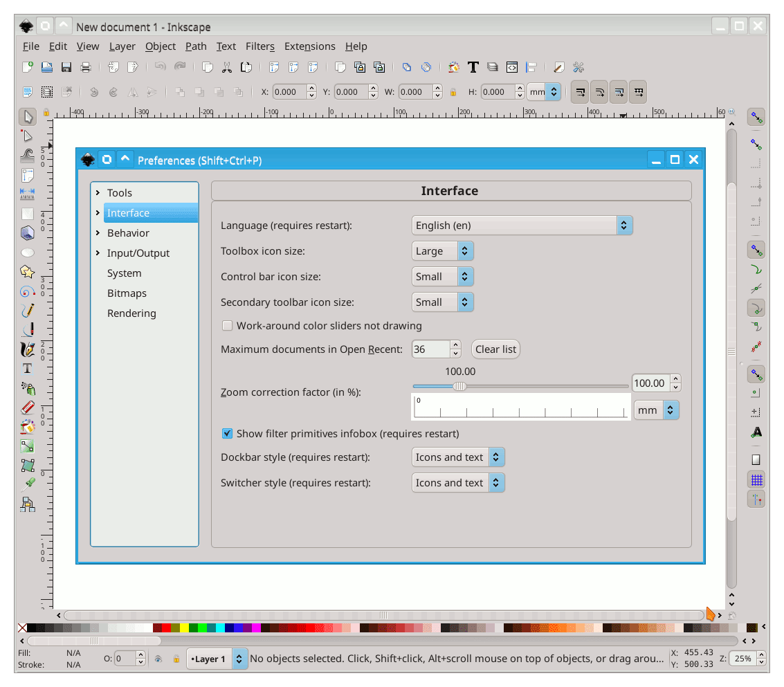Expand the Input/Output tree category
Viewport: 784px width, 687px height.
(x=98, y=253)
